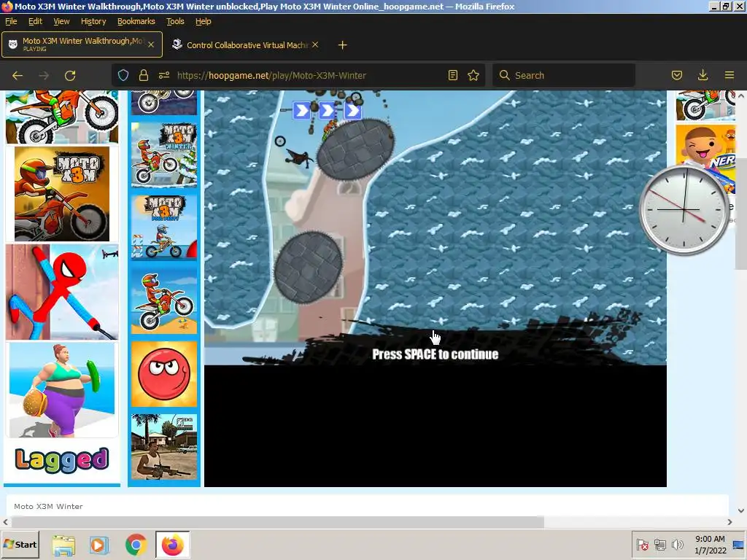Open site permissions icon in address bar
This screenshot has width=747, height=560.
pyautogui.click(x=164, y=75)
